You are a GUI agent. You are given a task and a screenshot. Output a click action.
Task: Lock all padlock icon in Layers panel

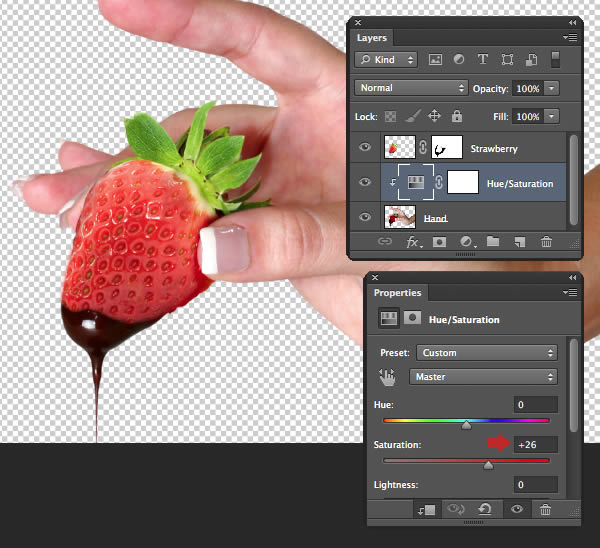pyautogui.click(x=457, y=116)
